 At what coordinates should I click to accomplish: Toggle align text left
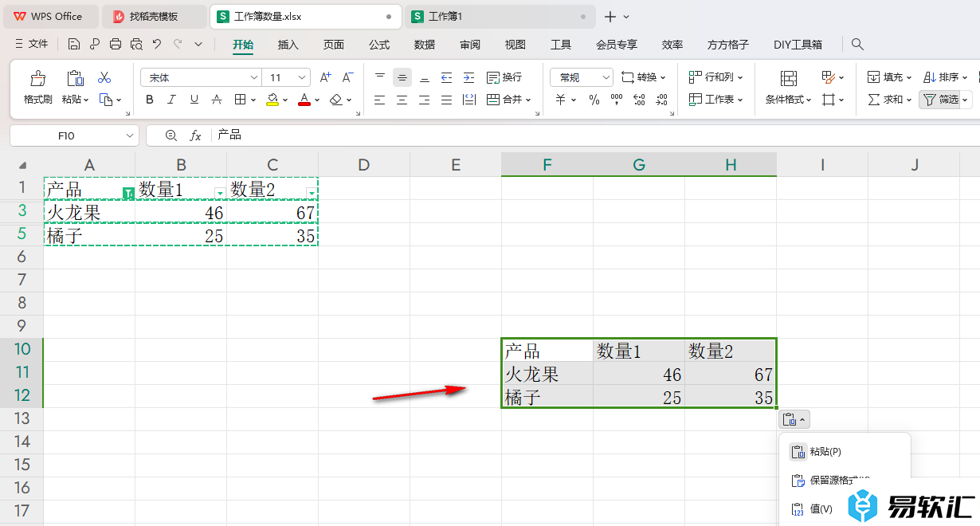pyautogui.click(x=380, y=100)
